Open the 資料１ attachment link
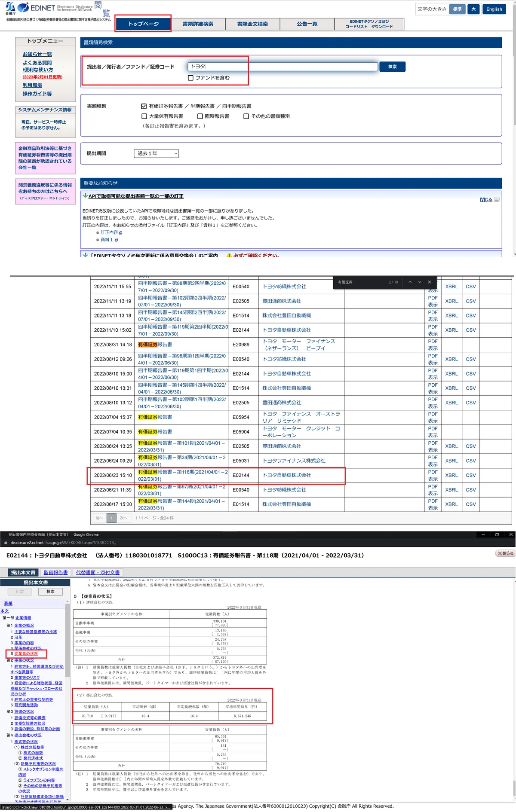The width and height of the screenshot is (516, 812). tap(107, 240)
